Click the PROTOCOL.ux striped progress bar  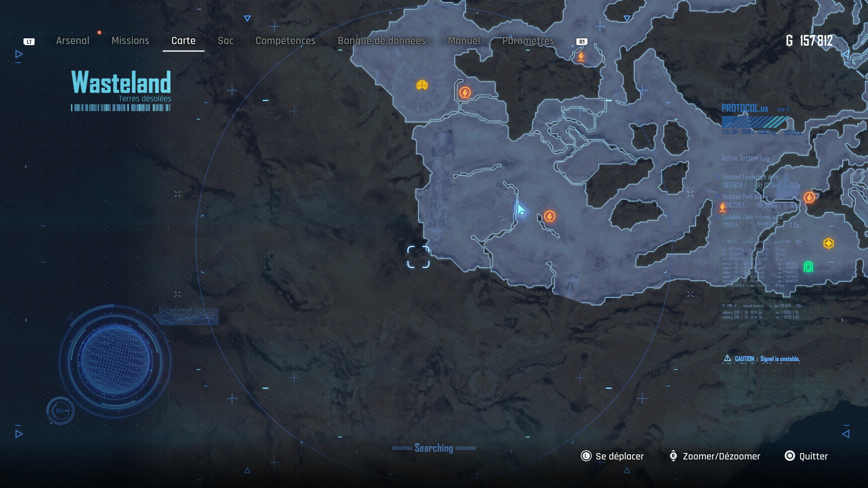755,122
